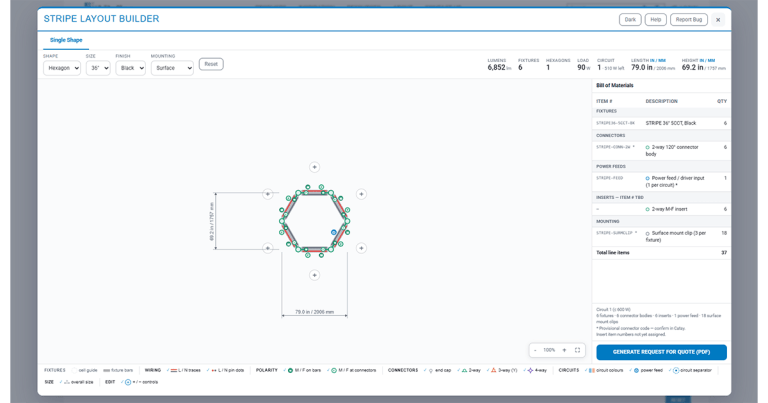
Task: Click the power feed icon in Bill of Materials
Action: coord(648,178)
